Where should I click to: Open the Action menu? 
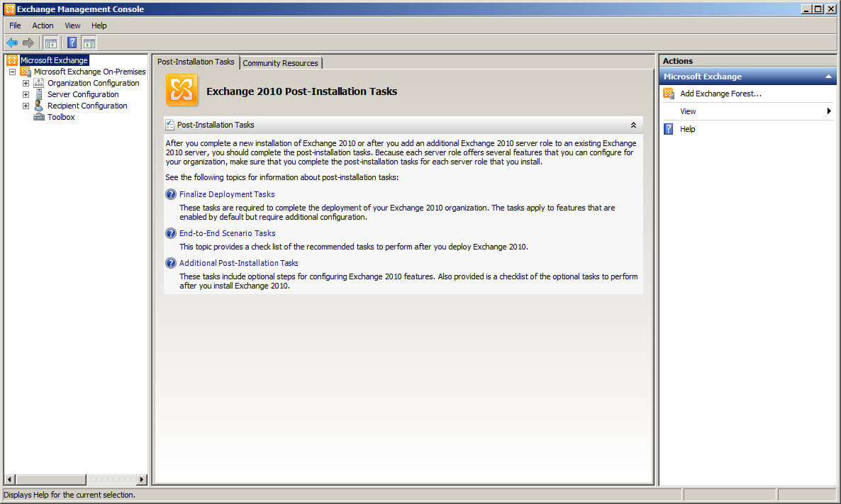(x=43, y=26)
